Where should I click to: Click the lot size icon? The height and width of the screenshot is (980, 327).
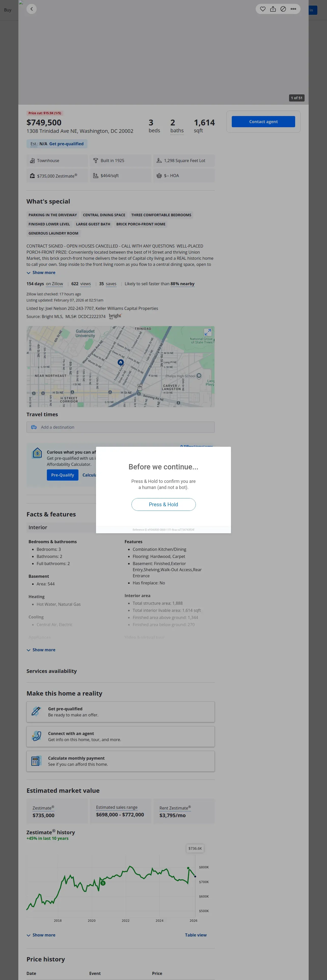pos(159,161)
